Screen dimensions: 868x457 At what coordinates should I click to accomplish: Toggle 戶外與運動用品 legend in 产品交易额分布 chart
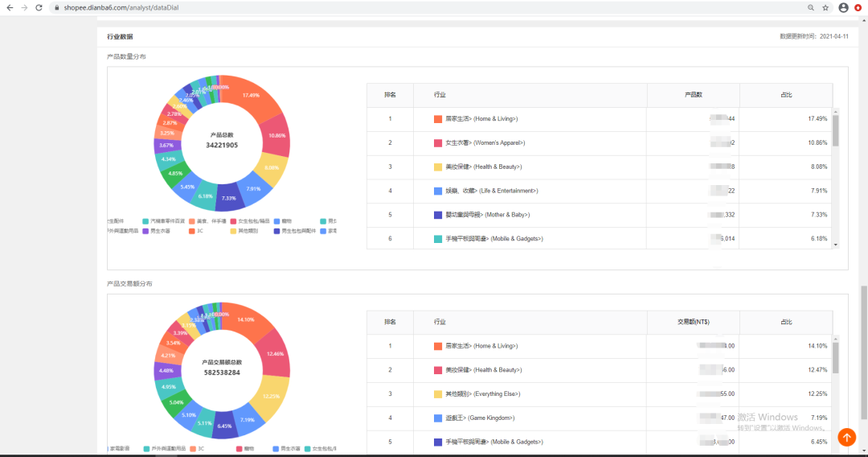click(x=165, y=449)
